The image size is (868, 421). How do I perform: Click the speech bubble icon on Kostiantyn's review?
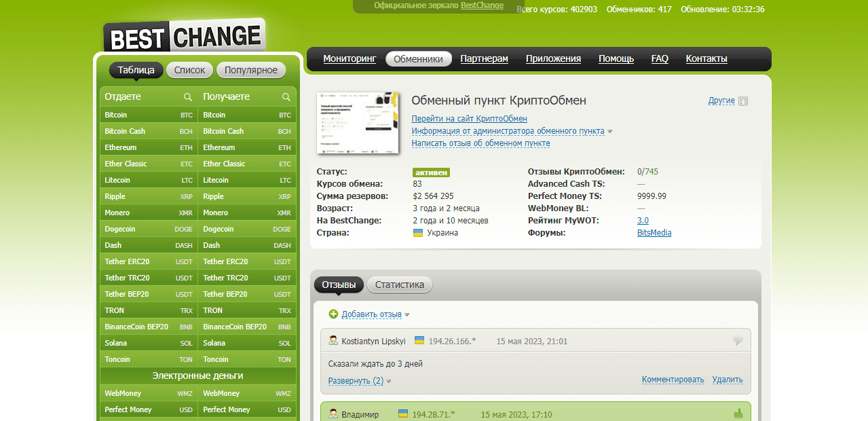click(x=738, y=341)
